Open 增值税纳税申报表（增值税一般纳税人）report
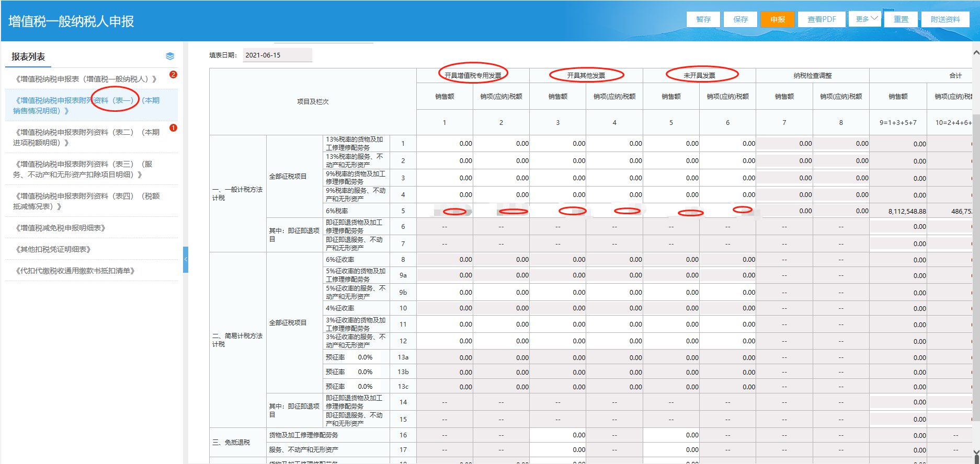980x464 pixels. coord(86,79)
